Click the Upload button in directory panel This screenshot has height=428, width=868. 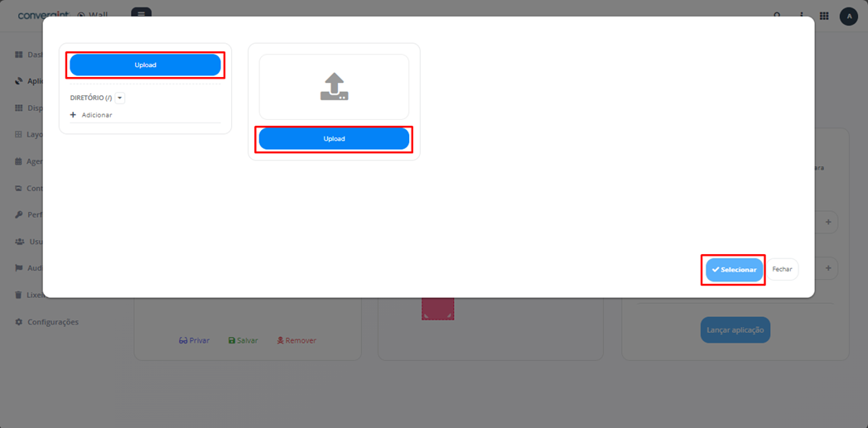(x=145, y=65)
